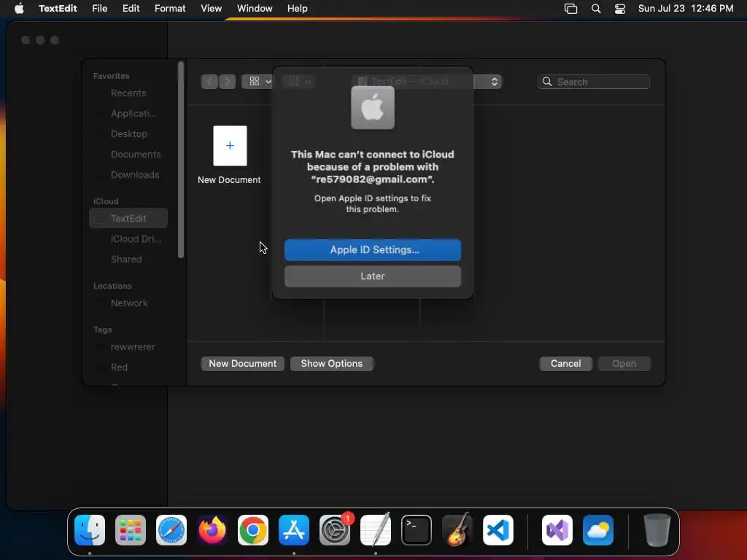Open Spotlight search in menu bar
The width and height of the screenshot is (747, 560).
tap(595, 9)
